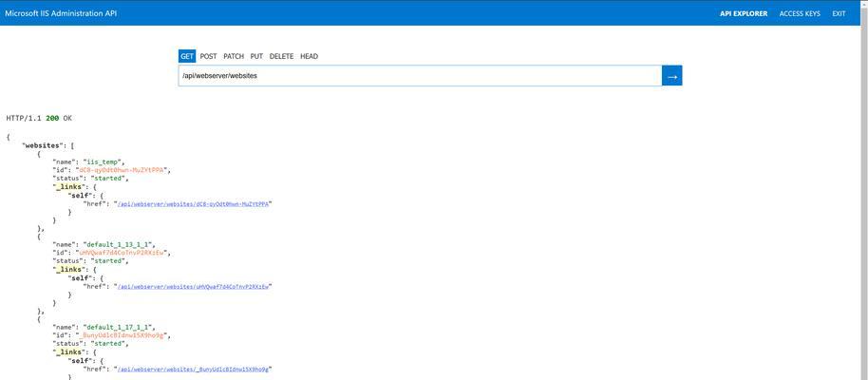Select the PUT method

click(x=256, y=56)
